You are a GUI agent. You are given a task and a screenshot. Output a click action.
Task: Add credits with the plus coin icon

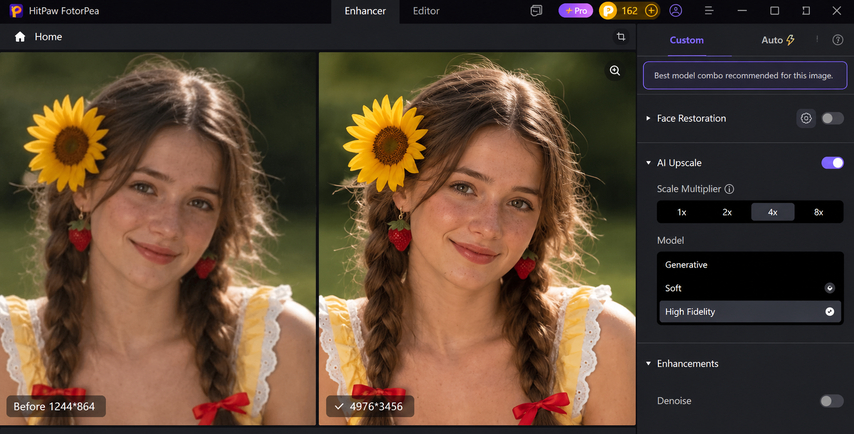[x=651, y=10]
